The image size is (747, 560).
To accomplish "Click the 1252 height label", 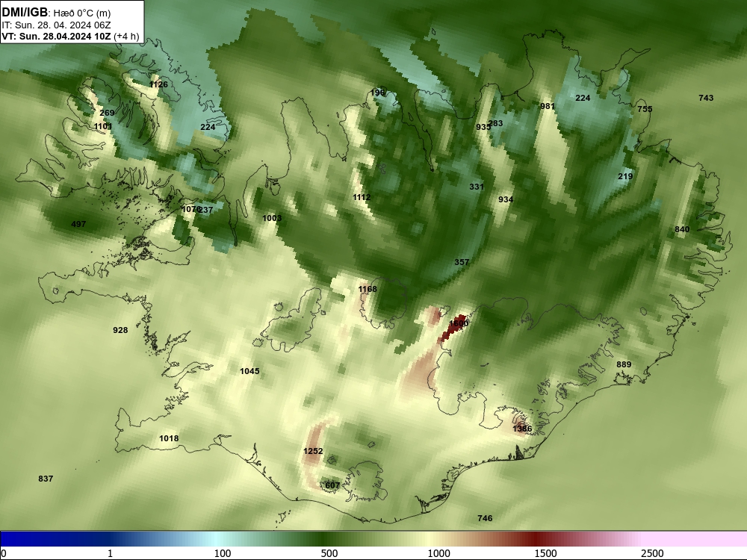I will (x=313, y=452).
